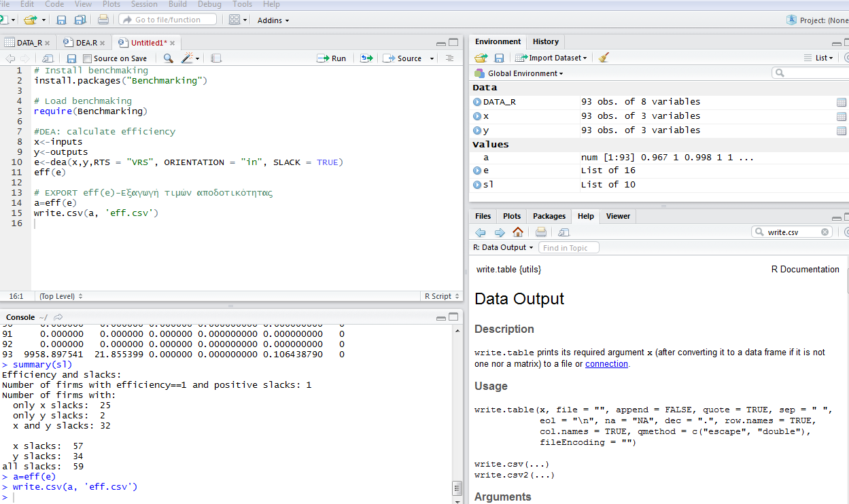
Task: Compile a notebook report from the script
Action: (x=215, y=58)
